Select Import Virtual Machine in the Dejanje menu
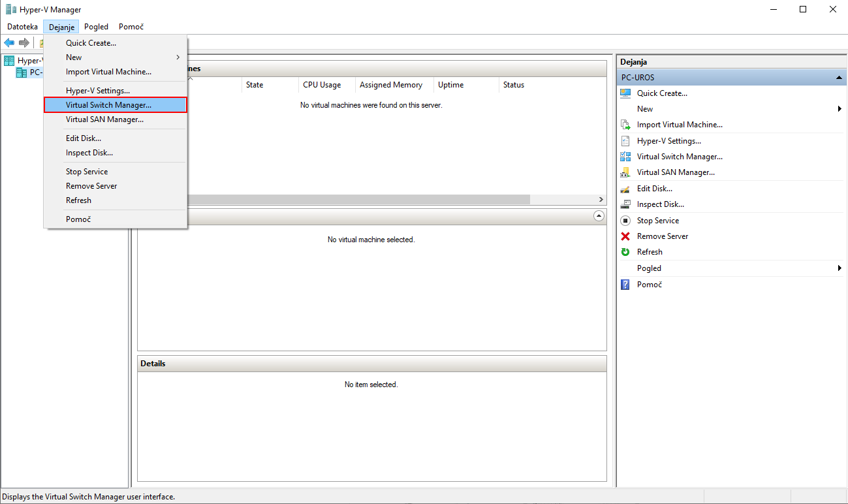 [x=116, y=72]
